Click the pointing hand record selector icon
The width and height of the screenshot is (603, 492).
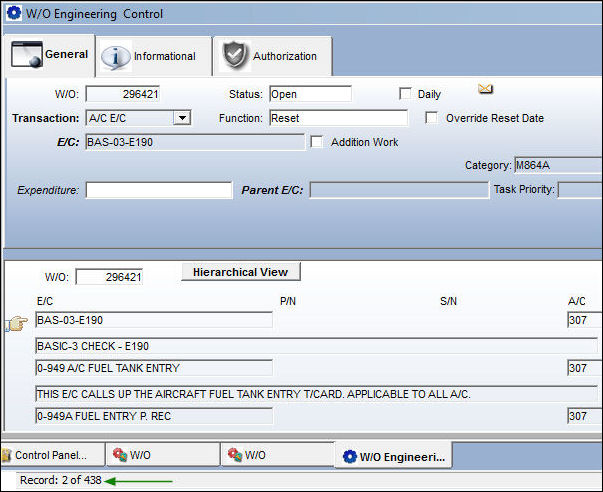pyautogui.click(x=18, y=323)
